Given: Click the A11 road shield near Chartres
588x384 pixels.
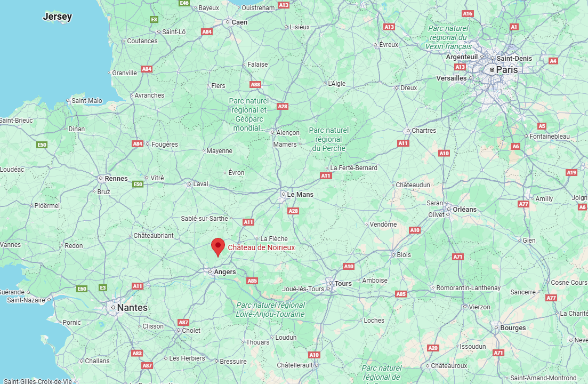Looking at the screenshot, I should (x=402, y=143).
